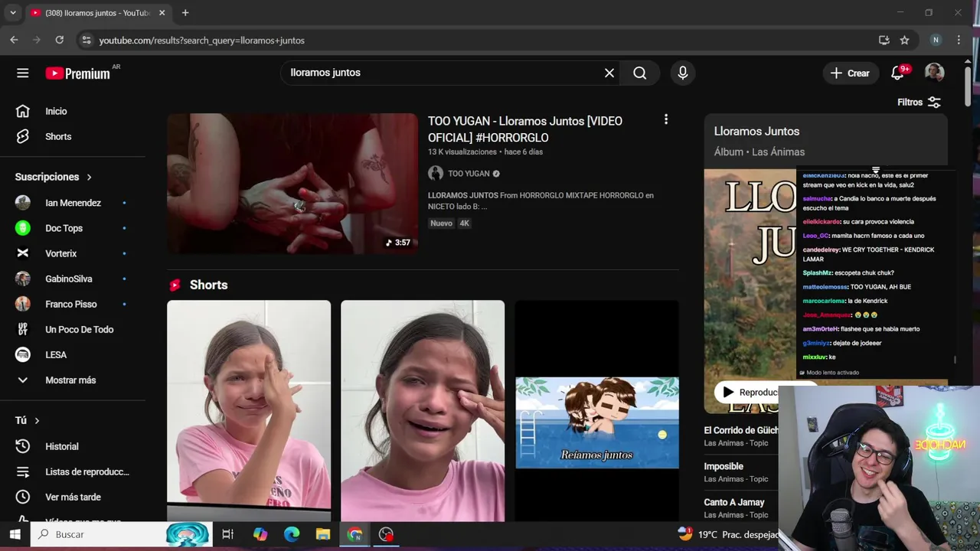Open Canto A Jamay track

click(734, 502)
